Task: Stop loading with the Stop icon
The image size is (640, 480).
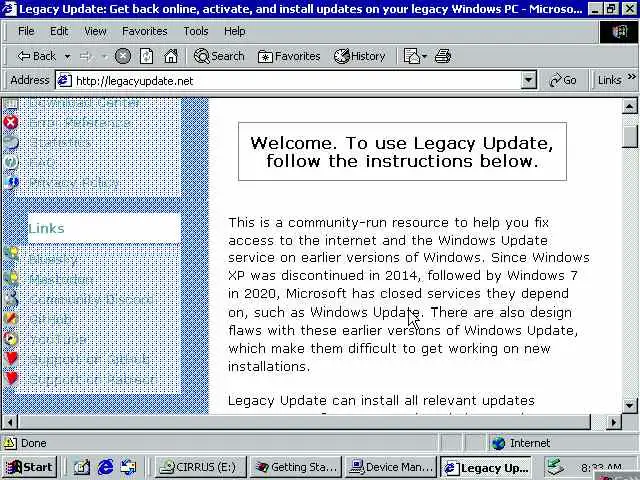Action: click(x=122, y=56)
